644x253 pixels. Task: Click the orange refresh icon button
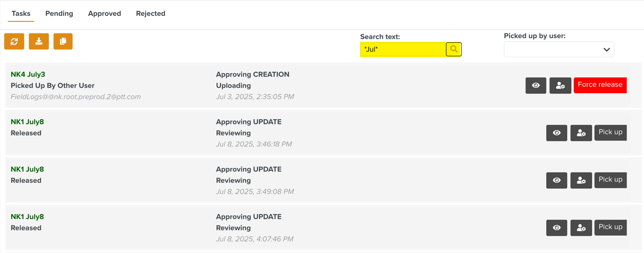(14, 41)
